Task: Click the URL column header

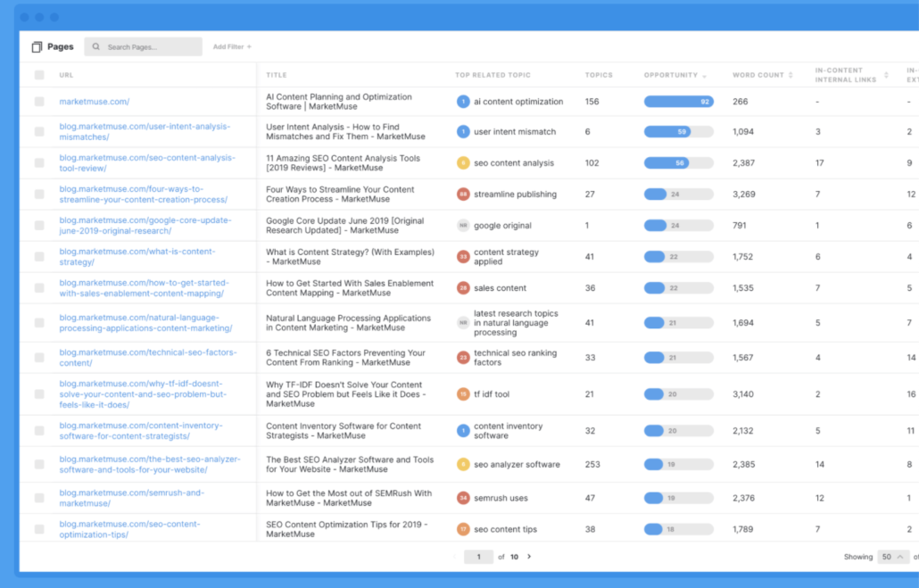Action: click(66, 75)
